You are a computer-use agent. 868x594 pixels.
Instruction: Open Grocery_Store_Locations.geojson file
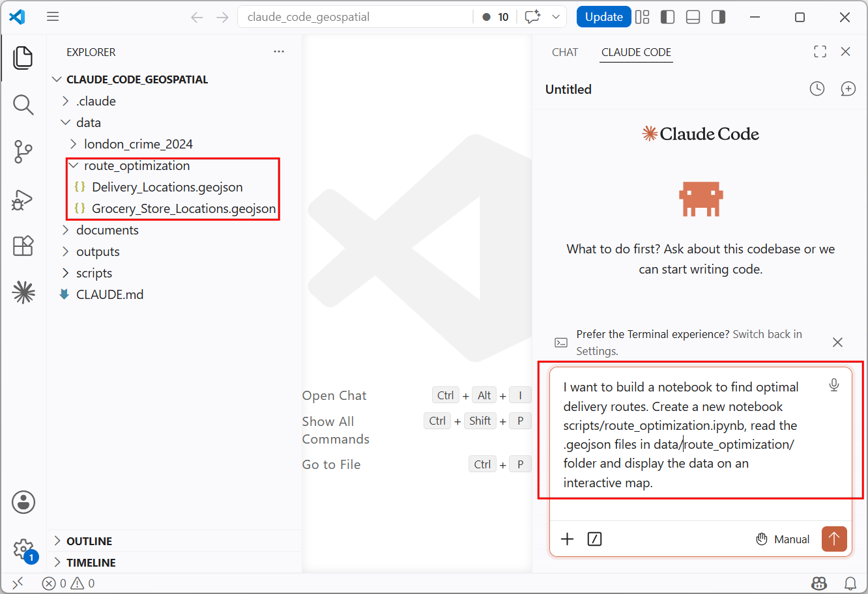click(x=184, y=208)
